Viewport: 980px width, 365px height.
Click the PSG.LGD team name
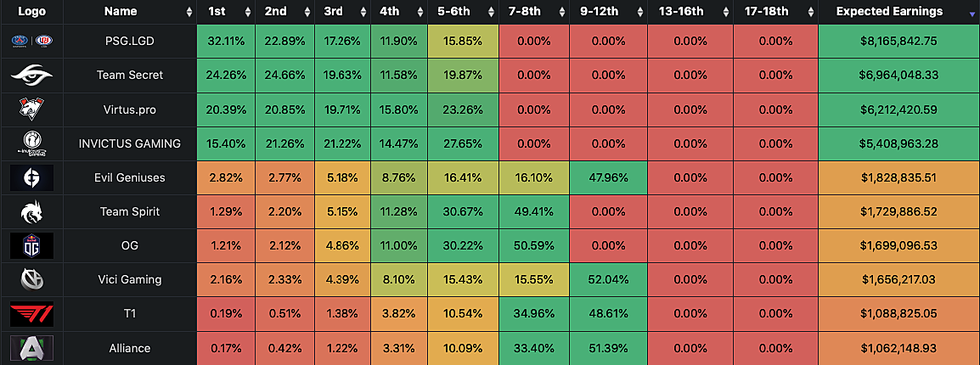[129, 41]
